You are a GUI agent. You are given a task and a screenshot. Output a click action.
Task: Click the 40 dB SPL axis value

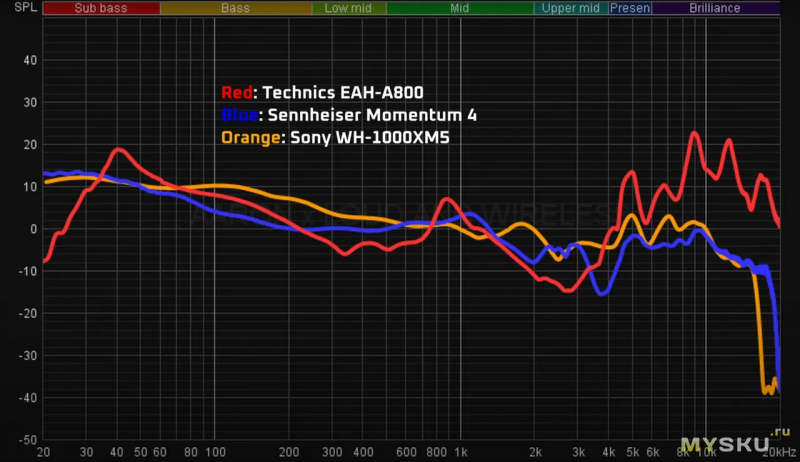(30, 60)
